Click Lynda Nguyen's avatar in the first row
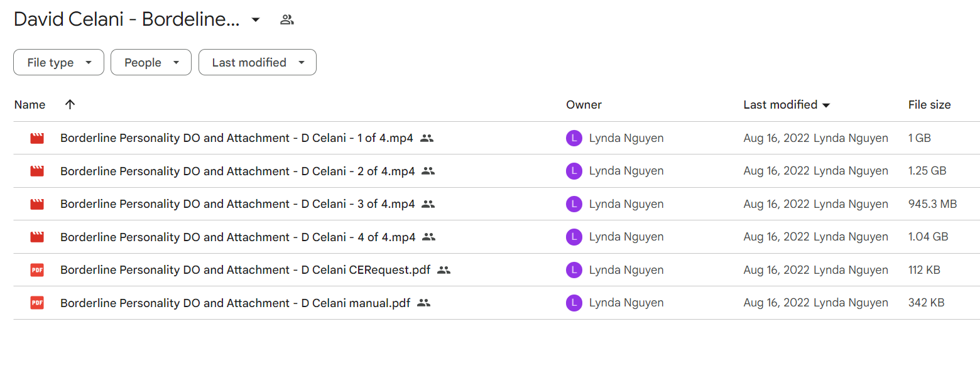The image size is (980, 368). [x=574, y=138]
